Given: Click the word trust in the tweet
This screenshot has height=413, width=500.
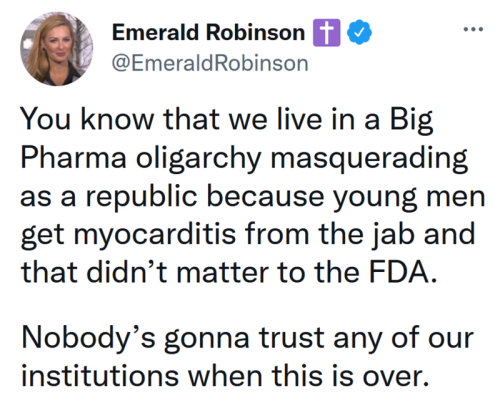Looking at the screenshot, I should 292,339.
